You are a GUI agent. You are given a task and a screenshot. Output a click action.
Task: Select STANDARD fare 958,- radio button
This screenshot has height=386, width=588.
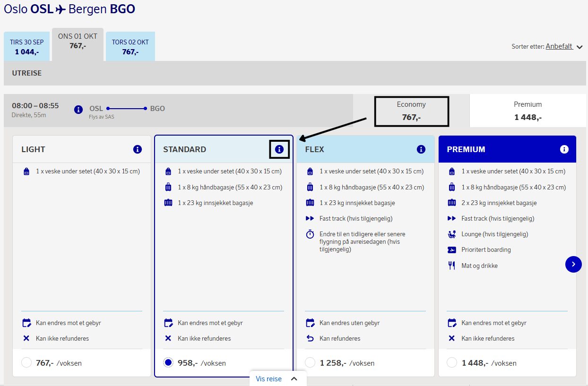pos(168,362)
